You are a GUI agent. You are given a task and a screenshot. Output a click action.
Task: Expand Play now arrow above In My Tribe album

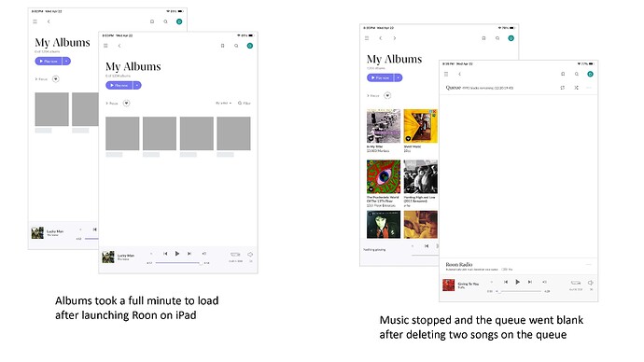pyautogui.click(x=399, y=77)
